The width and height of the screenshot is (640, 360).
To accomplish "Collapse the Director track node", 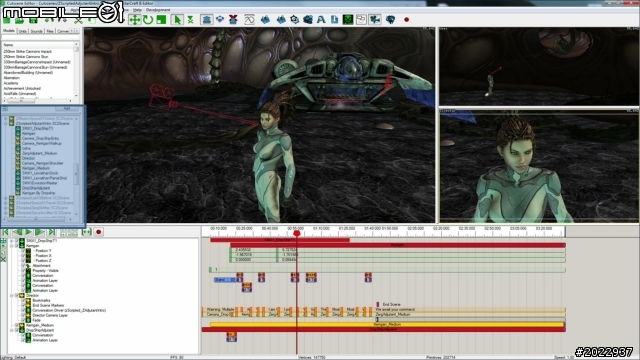I will [12, 296].
